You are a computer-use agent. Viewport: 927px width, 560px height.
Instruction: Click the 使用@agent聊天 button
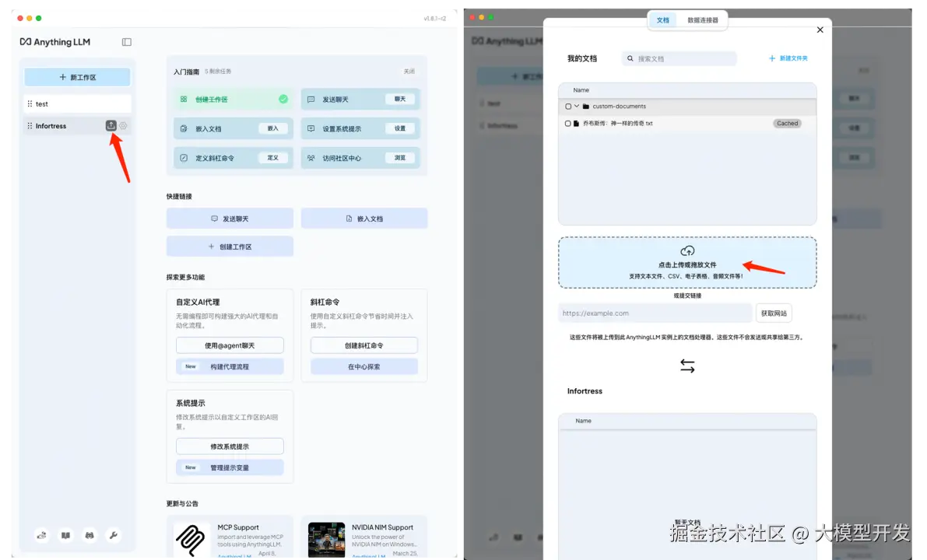point(230,345)
